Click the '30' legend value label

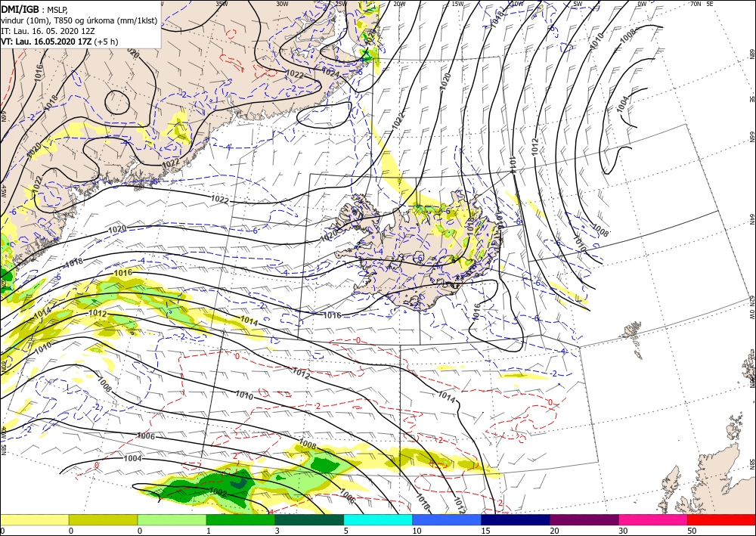pos(624,531)
